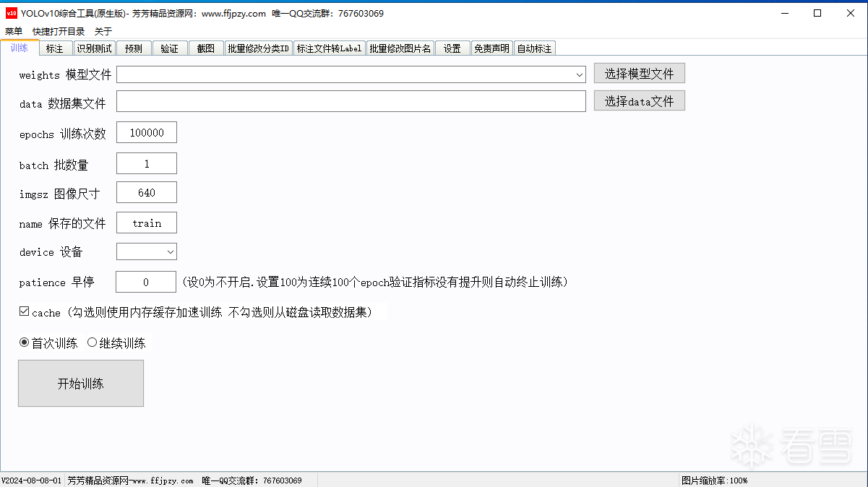Click the 选择data文件 button

(x=639, y=101)
